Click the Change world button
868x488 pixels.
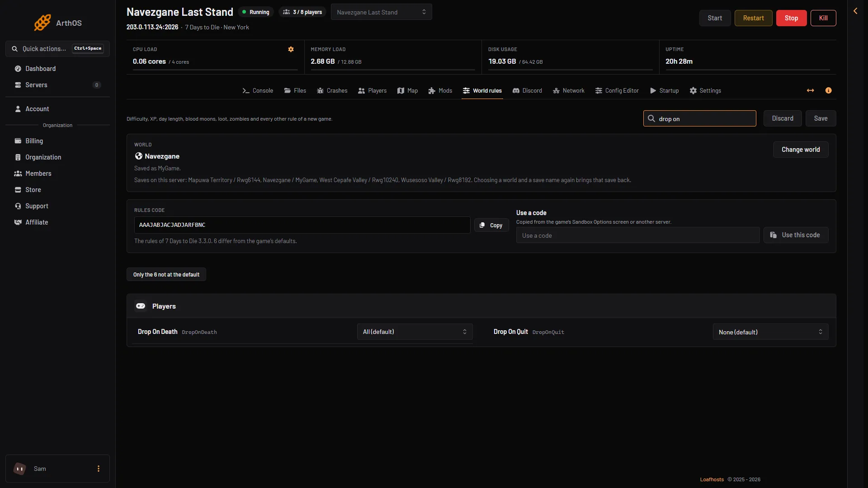tap(801, 150)
